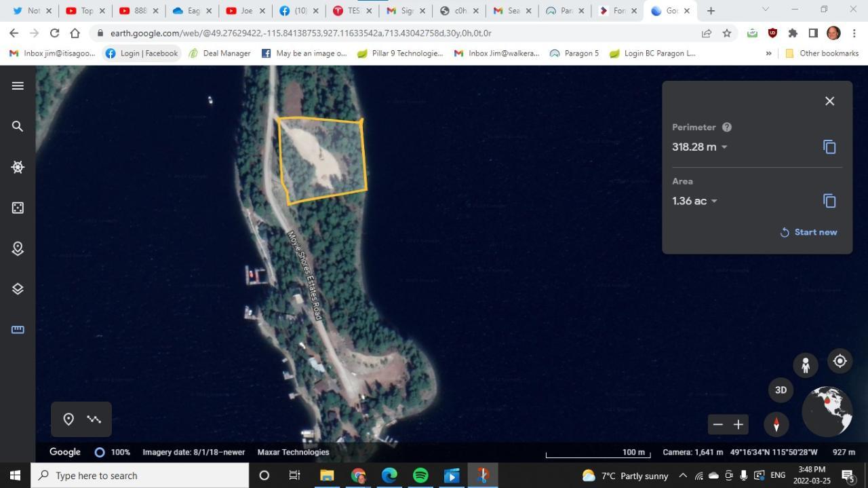Image resolution: width=868 pixels, height=488 pixels.
Task: Select the Measure ruler tool
Action: click(x=18, y=330)
